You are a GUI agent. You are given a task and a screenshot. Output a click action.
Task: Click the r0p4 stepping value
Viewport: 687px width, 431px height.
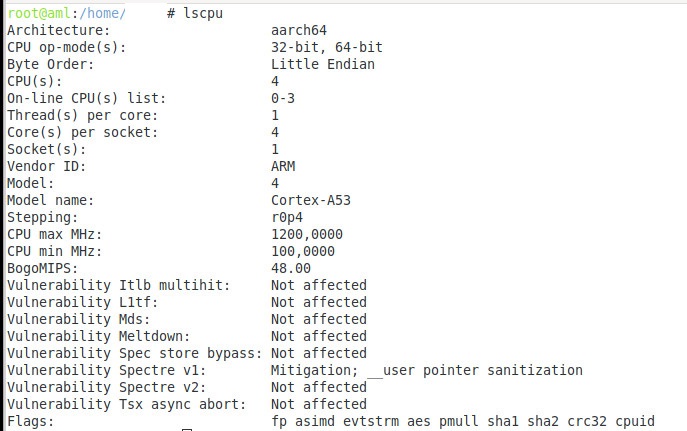pos(287,217)
